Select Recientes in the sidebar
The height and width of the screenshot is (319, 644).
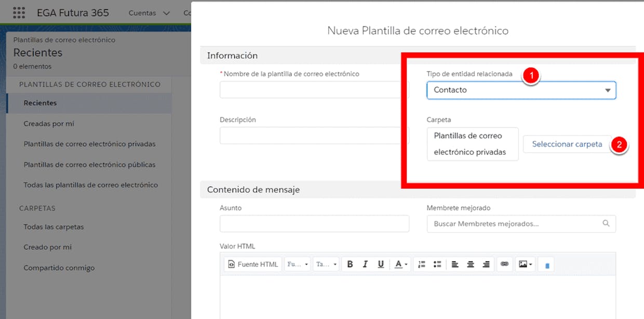coord(89,103)
